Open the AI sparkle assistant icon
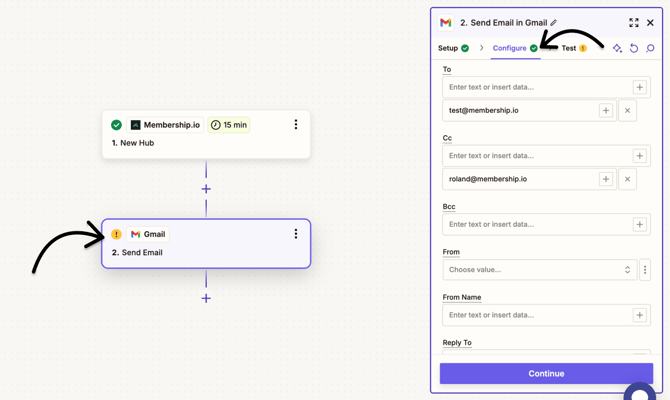The width and height of the screenshot is (670, 400). [617, 48]
